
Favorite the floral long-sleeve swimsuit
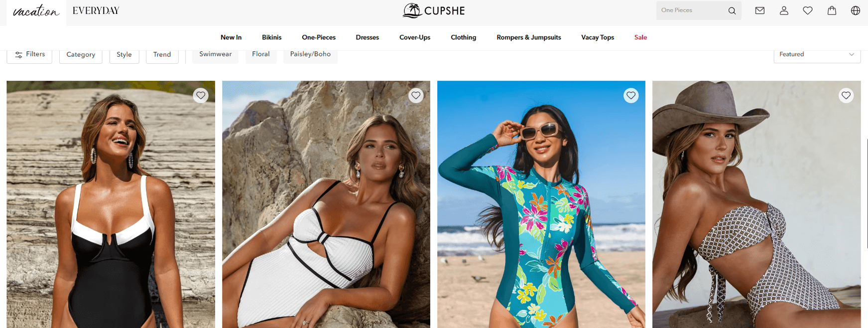click(x=631, y=95)
